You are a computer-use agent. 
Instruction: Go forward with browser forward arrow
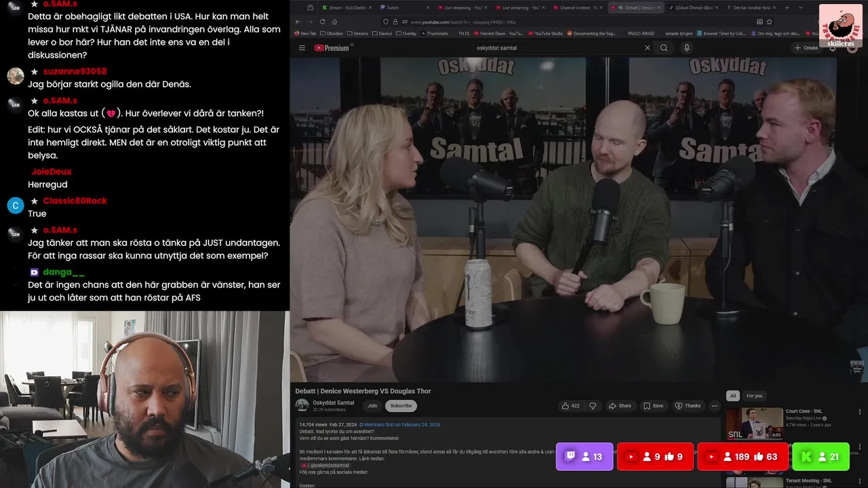pyautogui.click(x=309, y=22)
